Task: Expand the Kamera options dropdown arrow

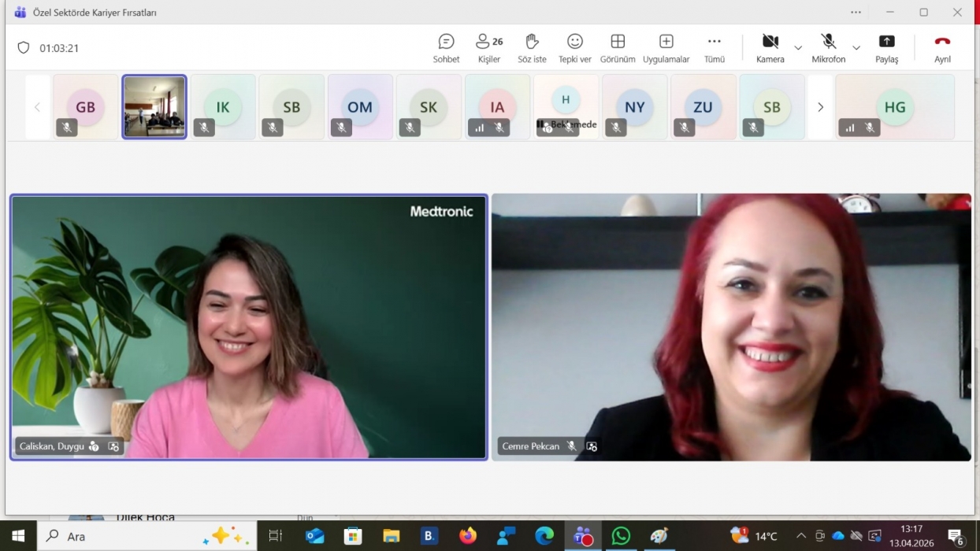Action: click(798, 48)
